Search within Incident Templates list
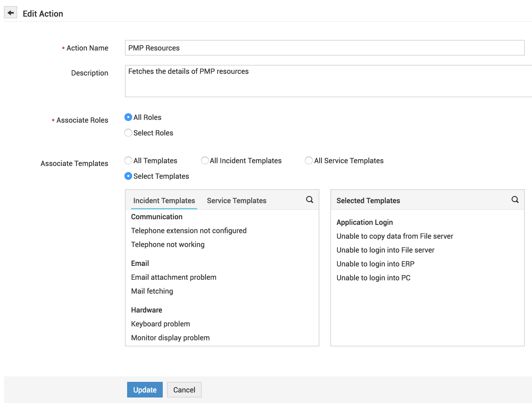This screenshot has height=403, width=532. tap(310, 200)
